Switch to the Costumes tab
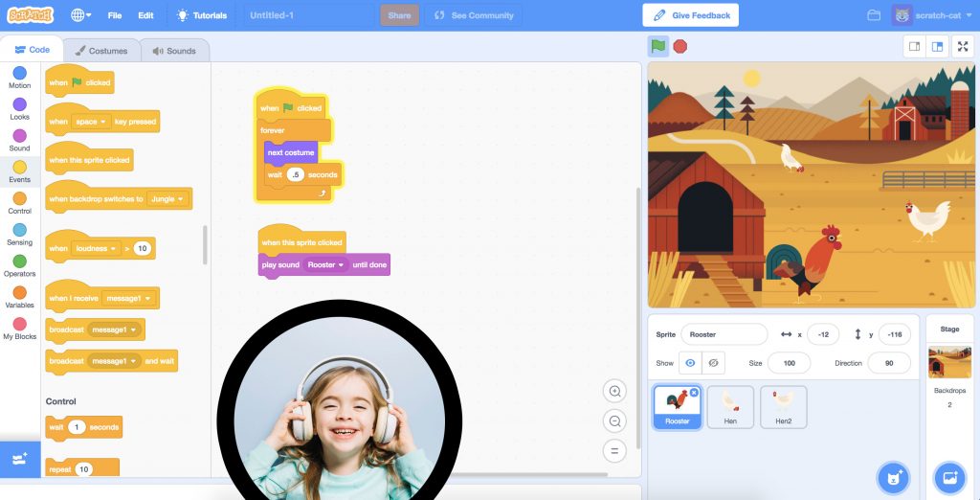The width and height of the screenshot is (980, 500). coord(101,51)
